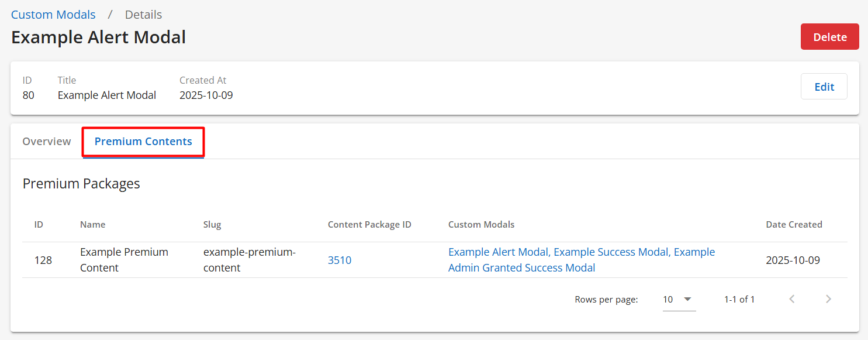Image resolution: width=868 pixels, height=340 pixels.
Task: Open the Example Success Modal link
Action: click(x=610, y=252)
